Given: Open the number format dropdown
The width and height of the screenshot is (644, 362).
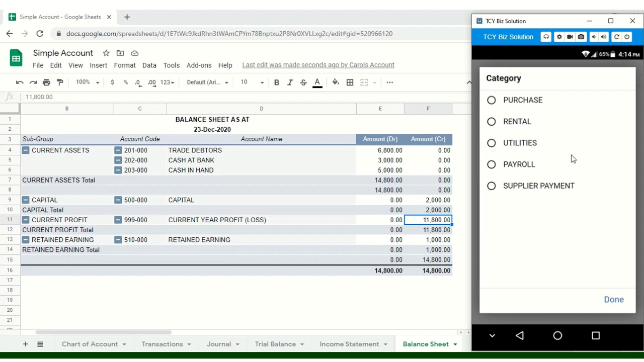Looking at the screenshot, I should click(x=167, y=82).
